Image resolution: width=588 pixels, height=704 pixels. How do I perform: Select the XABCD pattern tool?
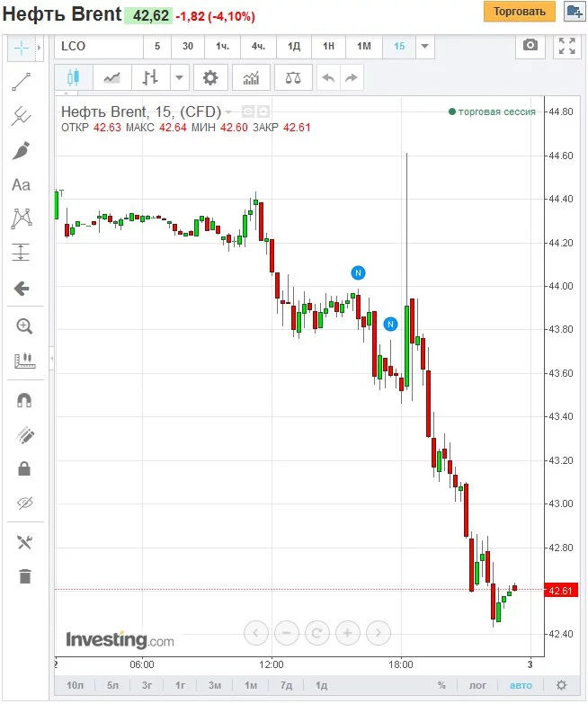pos(21,218)
